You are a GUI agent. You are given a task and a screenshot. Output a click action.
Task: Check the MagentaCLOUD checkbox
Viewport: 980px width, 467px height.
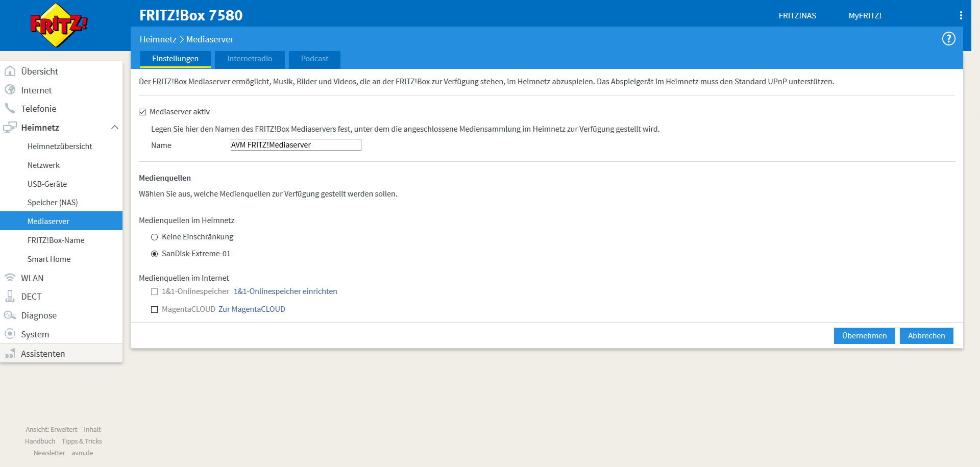click(154, 309)
